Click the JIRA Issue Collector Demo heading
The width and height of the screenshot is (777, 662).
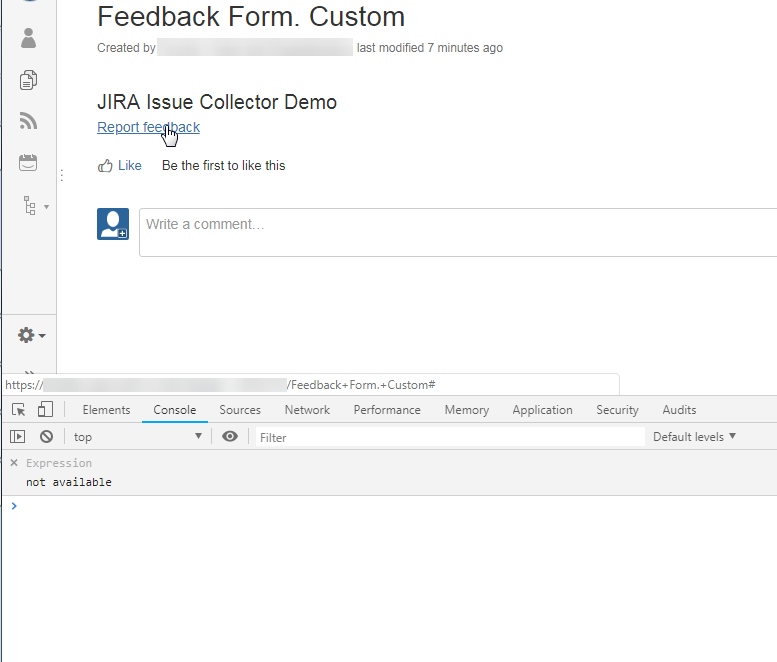click(x=217, y=102)
